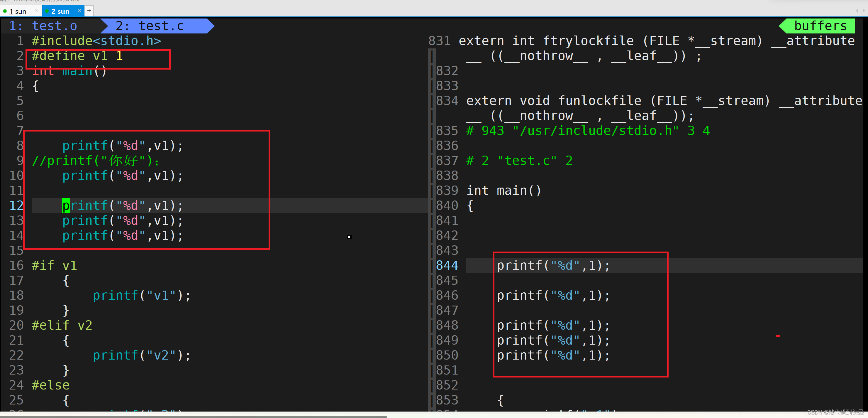Switch to buffer '1: test.o'
Viewport: 868px width, 418px height.
pos(43,26)
